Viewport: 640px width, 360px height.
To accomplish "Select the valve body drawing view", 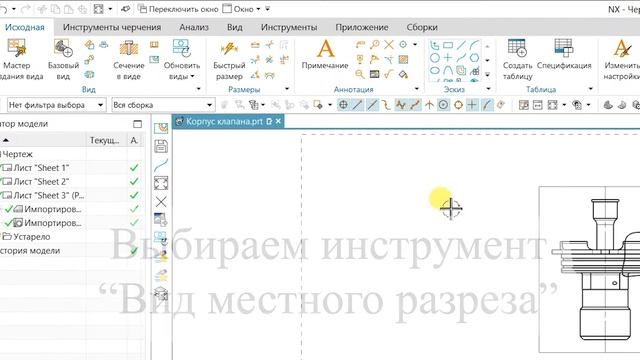I will [589, 269].
